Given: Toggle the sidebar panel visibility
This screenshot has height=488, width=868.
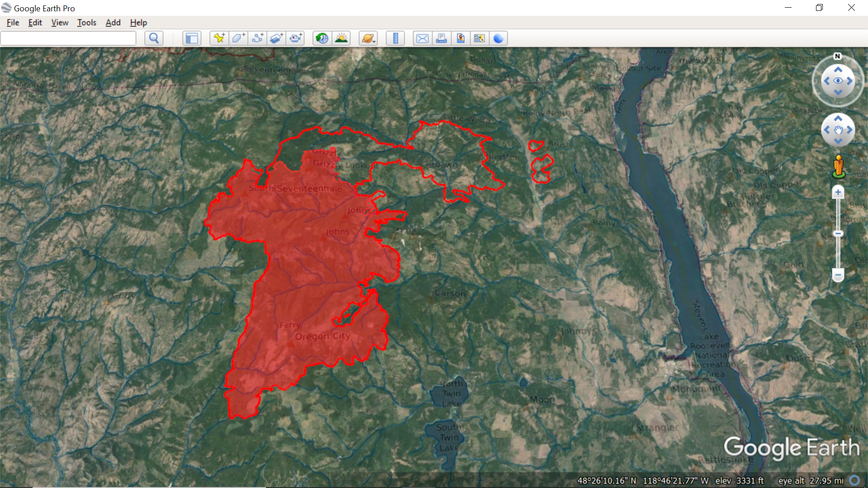Looking at the screenshot, I should (192, 38).
